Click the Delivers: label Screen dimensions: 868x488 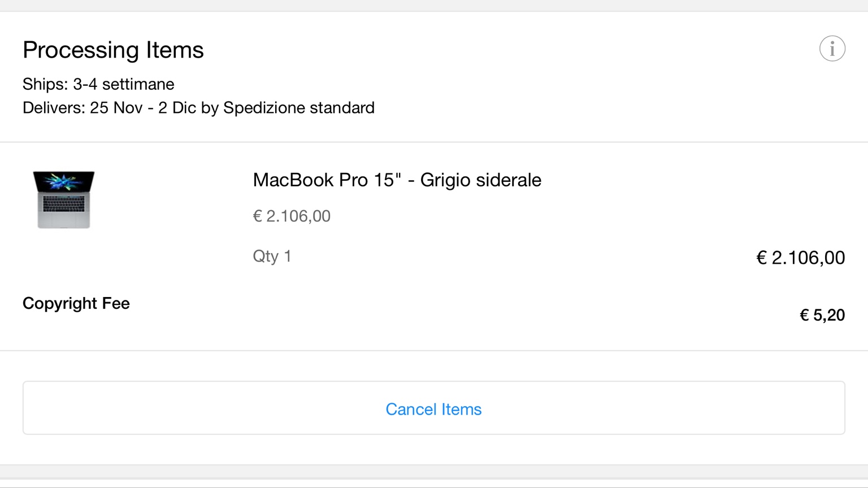click(x=54, y=108)
